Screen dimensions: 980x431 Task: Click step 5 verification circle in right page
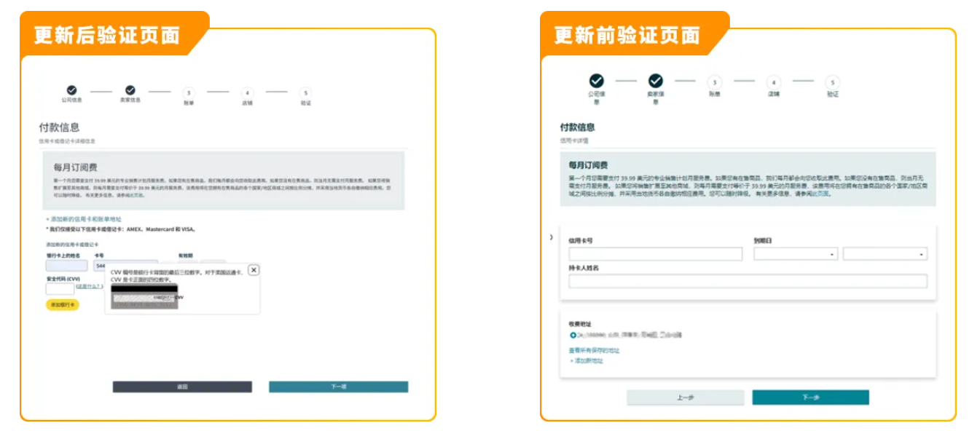click(x=832, y=83)
